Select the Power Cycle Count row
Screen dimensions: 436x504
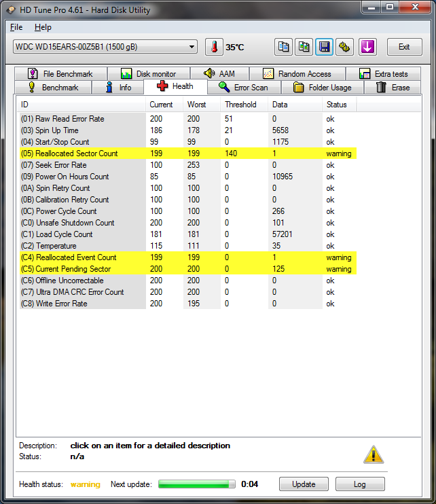pos(188,211)
